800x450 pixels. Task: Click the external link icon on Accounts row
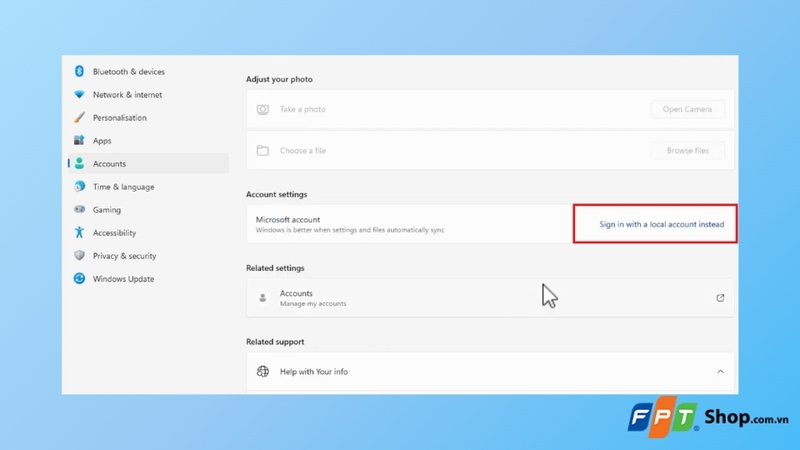click(720, 297)
